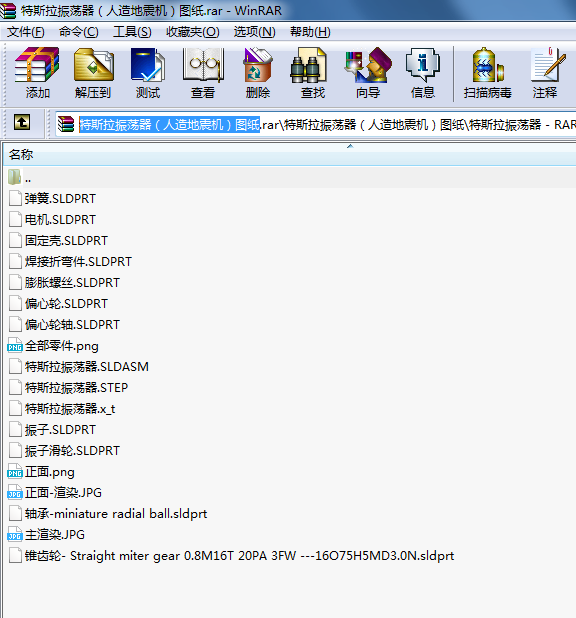Click the JPG icon of 正面-渲染.JPG

15,492
